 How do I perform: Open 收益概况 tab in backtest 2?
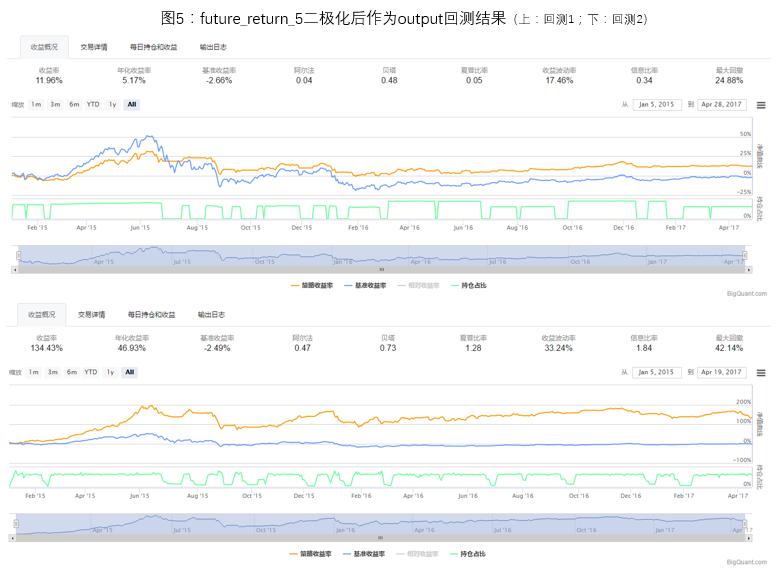pyautogui.click(x=42, y=314)
